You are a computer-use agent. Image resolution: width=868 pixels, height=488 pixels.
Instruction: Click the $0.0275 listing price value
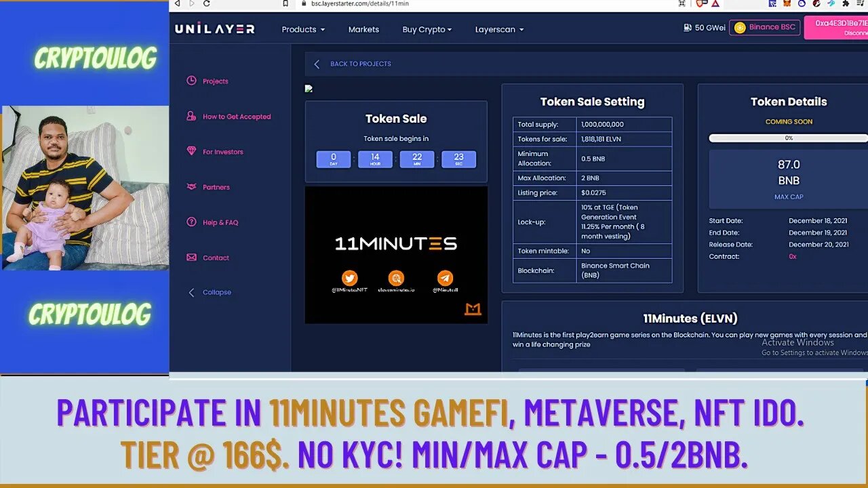tap(593, 193)
